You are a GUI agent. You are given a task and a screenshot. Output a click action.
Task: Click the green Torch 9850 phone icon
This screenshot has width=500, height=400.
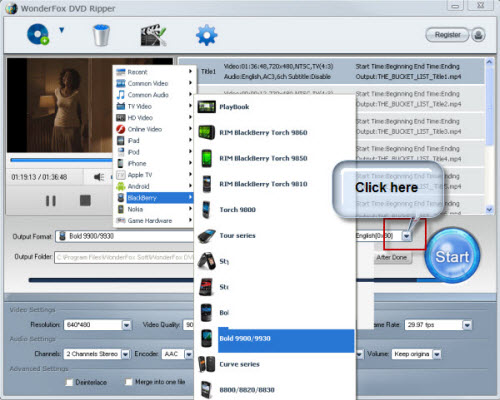[207, 158]
